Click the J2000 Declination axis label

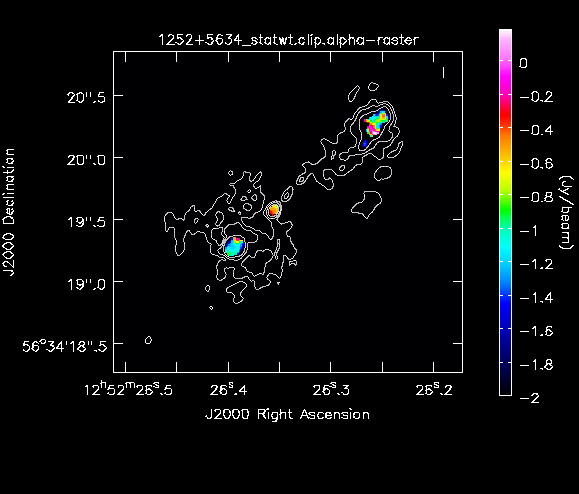pyautogui.click(x=9, y=212)
